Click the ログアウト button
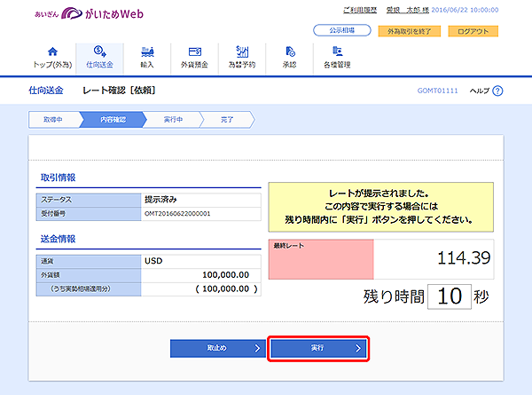 coord(473,31)
